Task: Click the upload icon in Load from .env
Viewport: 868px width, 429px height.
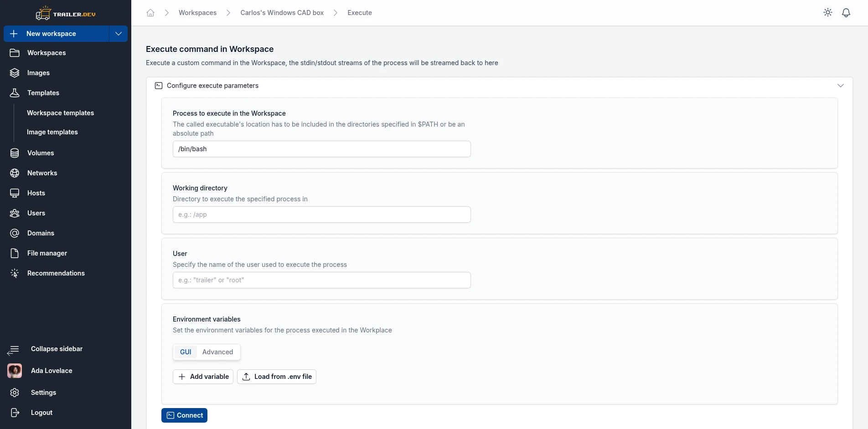Action: (246, 377)
